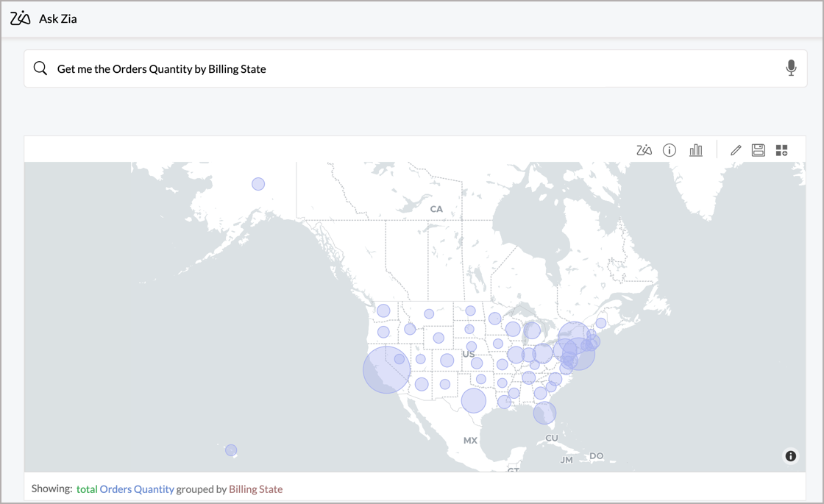Click the 'Billing State' link in summary

point(255,489)
